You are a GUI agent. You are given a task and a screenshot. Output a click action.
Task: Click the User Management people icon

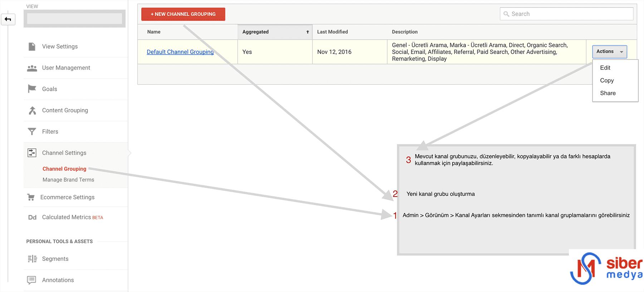[x=32, y=68]
